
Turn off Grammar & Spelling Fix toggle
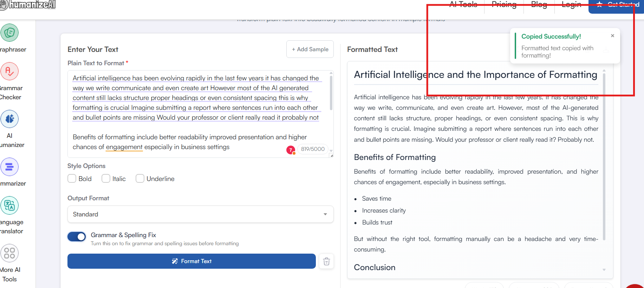pos(77,237)
